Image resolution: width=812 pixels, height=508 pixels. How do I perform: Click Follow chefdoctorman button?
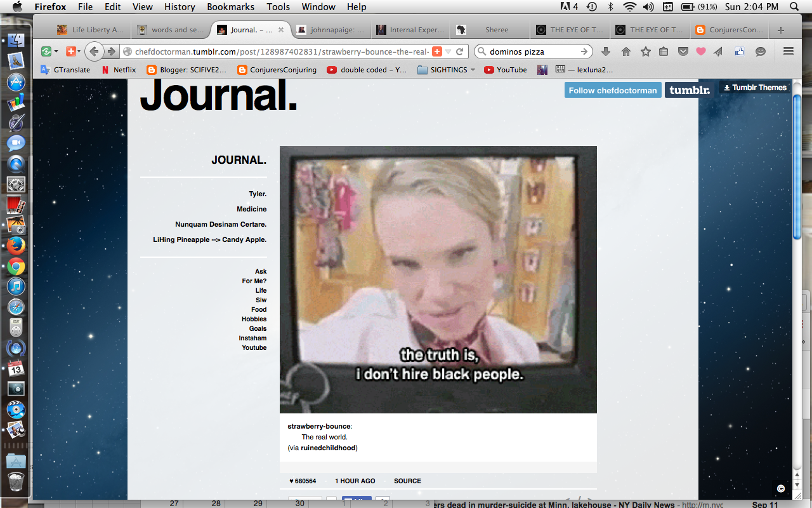[x=613, y=90]
